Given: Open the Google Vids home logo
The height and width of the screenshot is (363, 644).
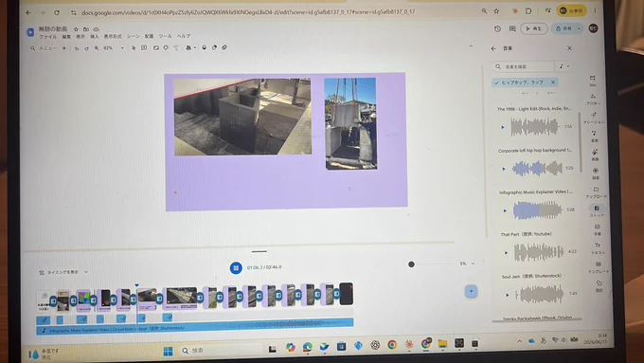Looking at the screenshot, I should 30,32.
